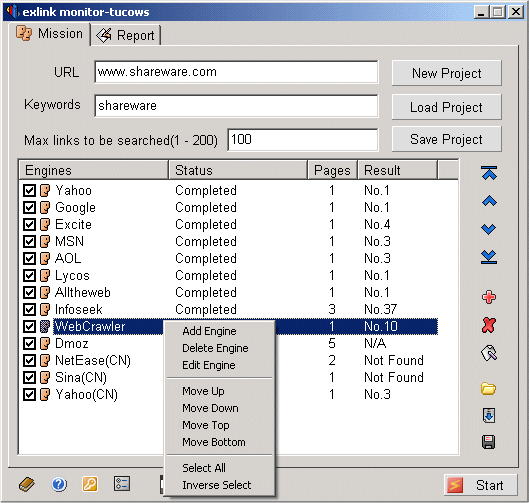The height and width of the screenshot is (503, 529).
Task: Uncheck the Infoseek engine checkbox
Action: pyautogui.click(x=29, y=309)
